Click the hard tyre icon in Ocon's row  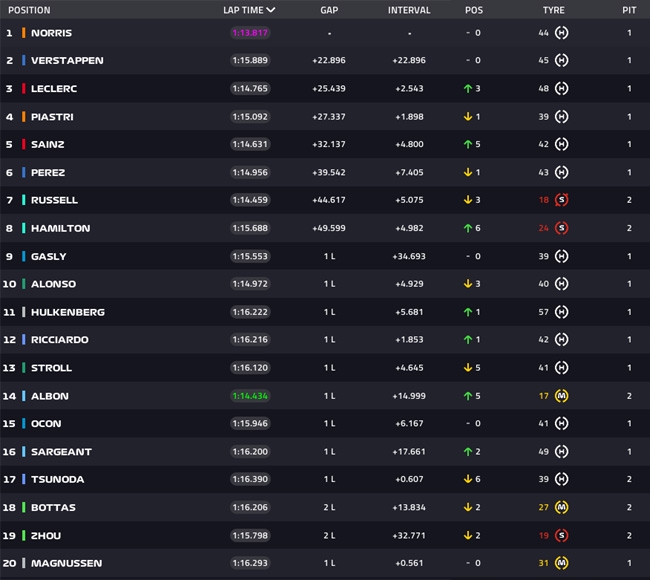point(561,423)
